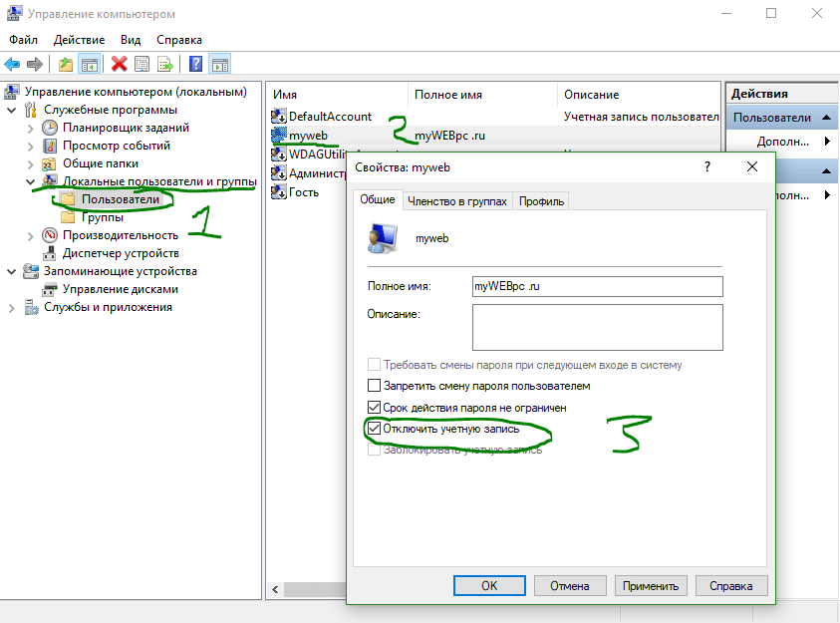Sort by the Полное имя column header
The image size is (840, 623).
pos(482,95)
